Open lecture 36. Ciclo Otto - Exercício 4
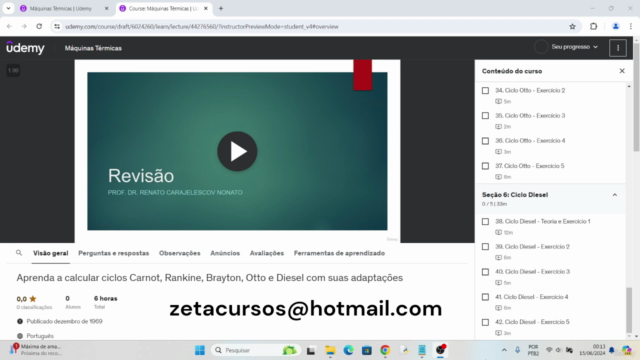Viewport: 640px width, 360px height. click(530, 140)
